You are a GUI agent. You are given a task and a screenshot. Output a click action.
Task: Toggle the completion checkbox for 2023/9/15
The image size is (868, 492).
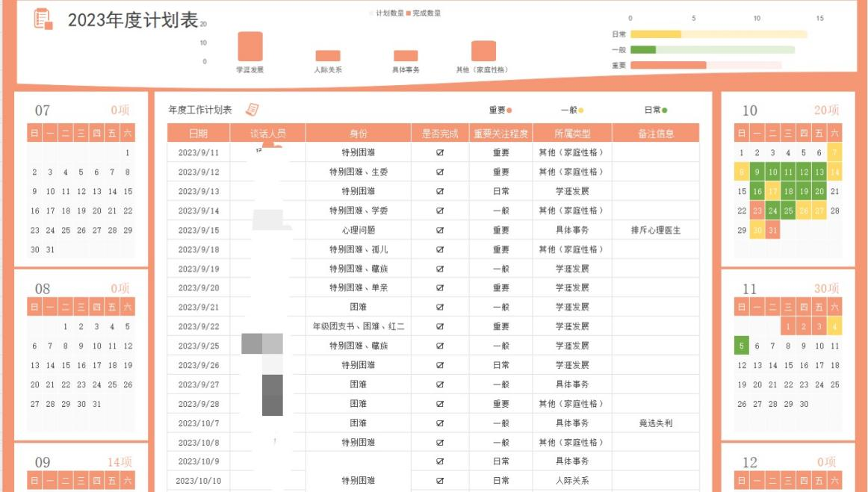(440, 230)
